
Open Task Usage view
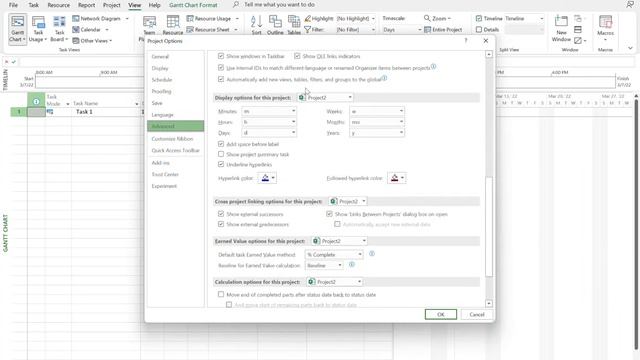pyautogui.click(x=38, y=29)
